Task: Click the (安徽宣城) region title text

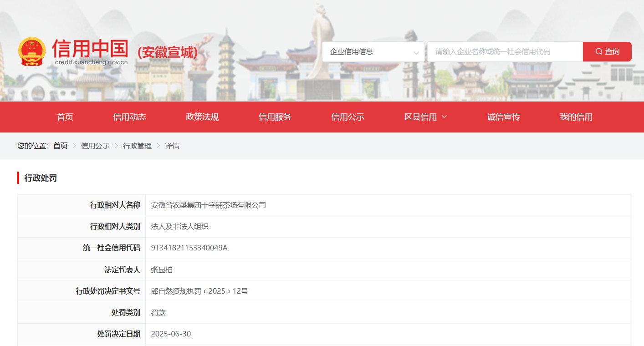Action: [x=168, y=52]
